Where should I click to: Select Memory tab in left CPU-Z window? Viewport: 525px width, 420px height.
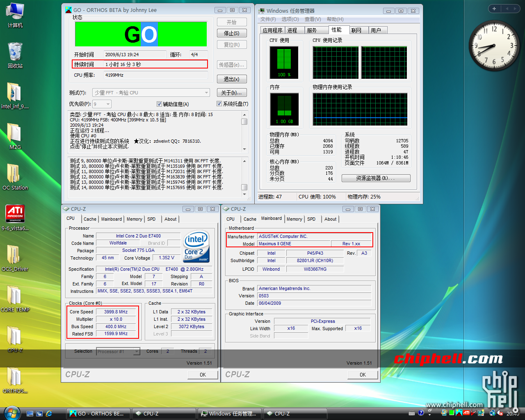click(135, 219)
